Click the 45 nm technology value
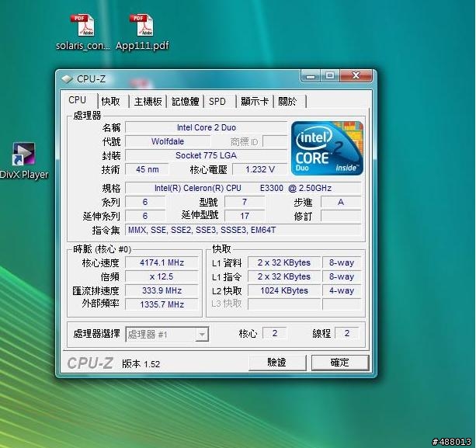The image size is (476, 448). pos(147,169)
